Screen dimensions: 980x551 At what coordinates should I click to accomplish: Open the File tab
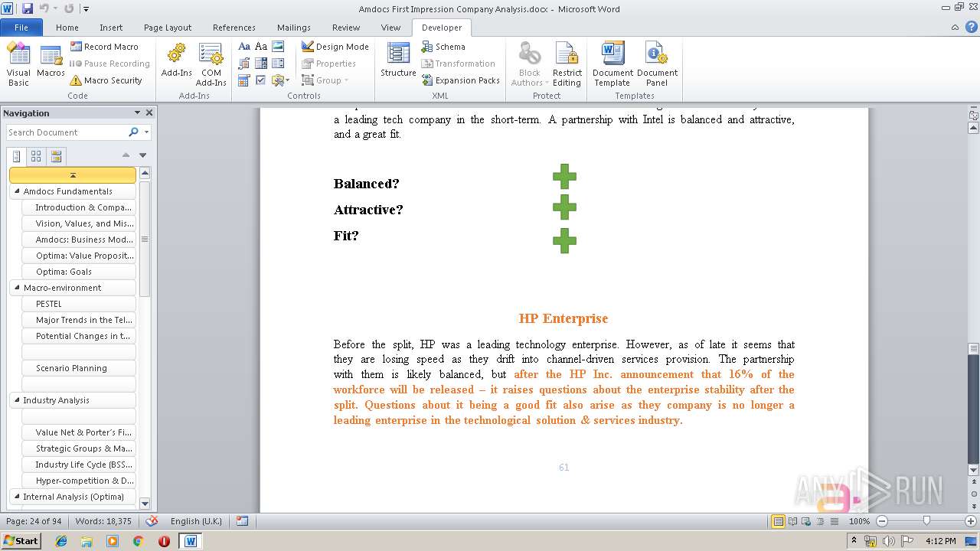click(x=21, y=28)
